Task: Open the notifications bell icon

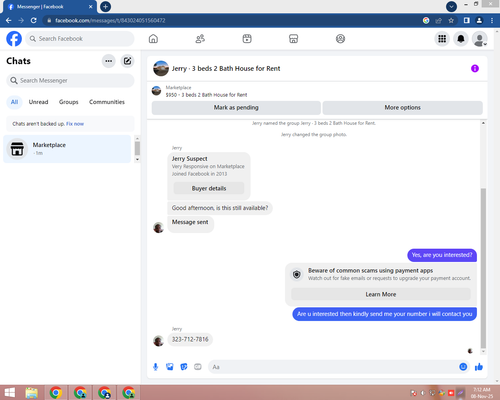Action: click(461, 39)
